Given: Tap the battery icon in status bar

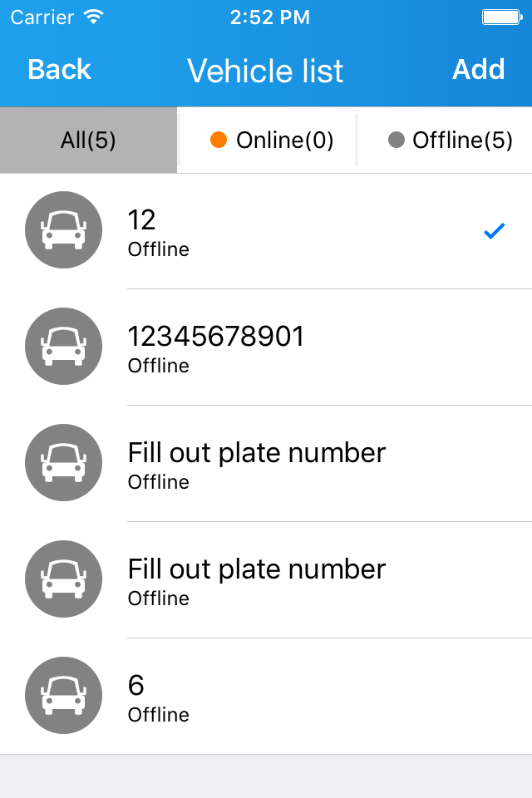Looking at the screenshot, I should tap(501, 17).
